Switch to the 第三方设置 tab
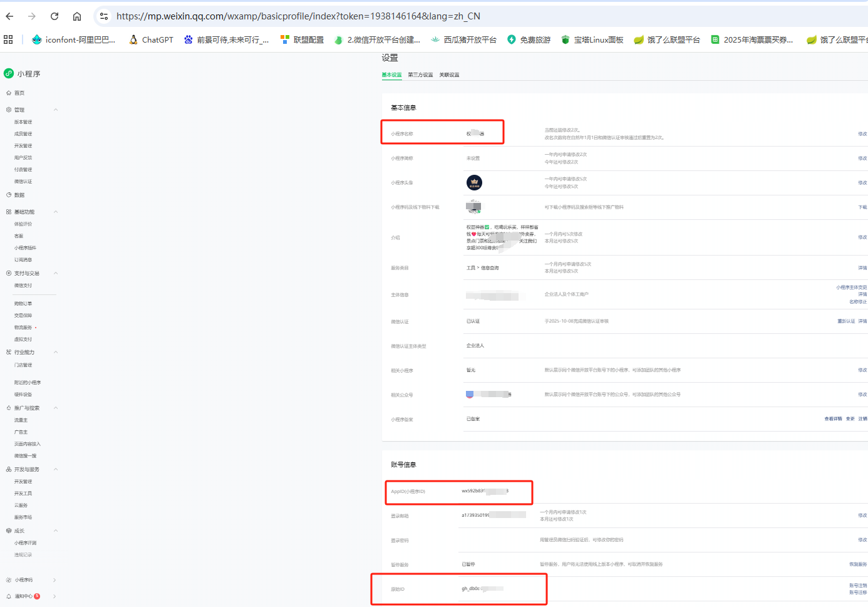868x607 pixels. click(420, 75)
